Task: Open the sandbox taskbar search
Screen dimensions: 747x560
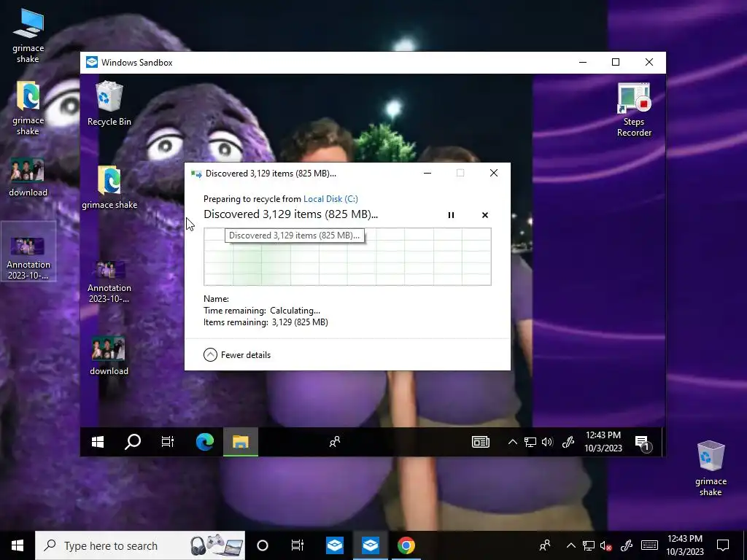Action: click(x=133, y=442)
